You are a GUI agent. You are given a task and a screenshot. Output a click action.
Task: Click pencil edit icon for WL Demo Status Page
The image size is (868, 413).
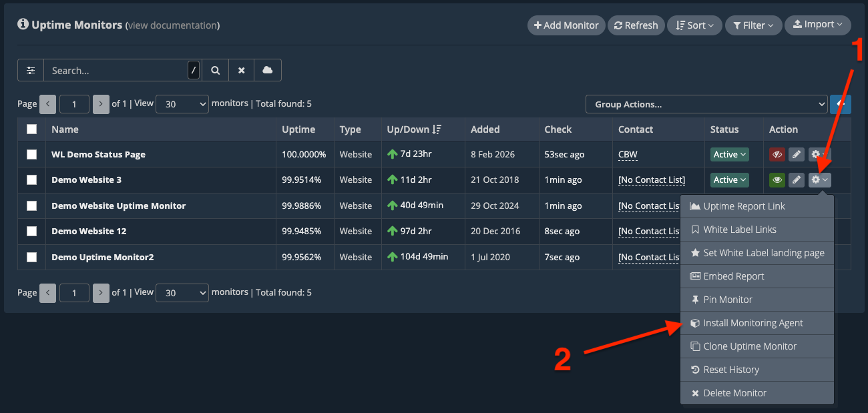click(795, 155)
